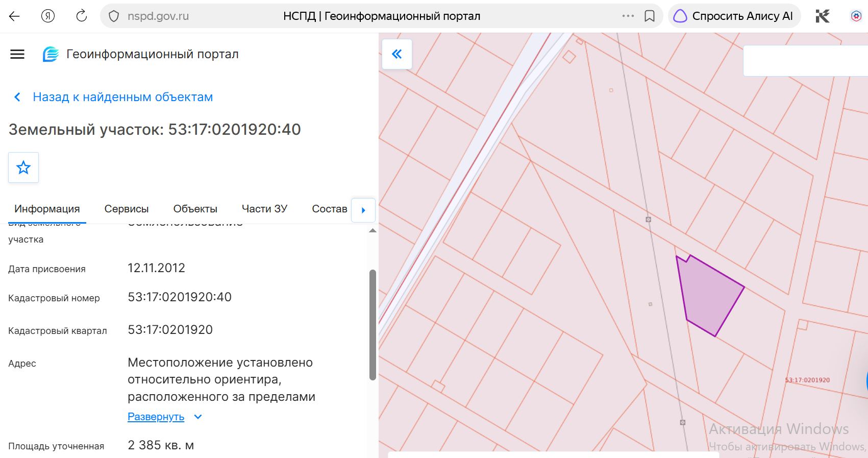This screenshot has height=458, width=868.
Task: Reload the page with the refresh icon
Action: click(x=82, y=16)
